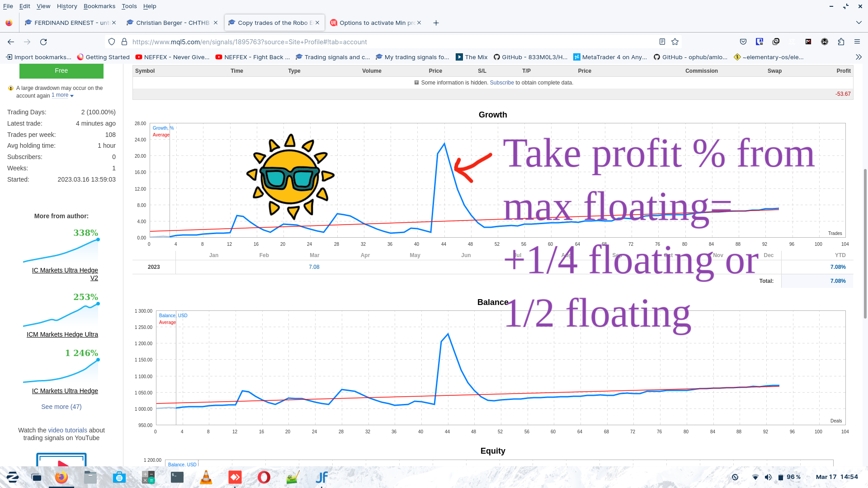Show more bookmarks overflow chevron

(x=859, y=57)
